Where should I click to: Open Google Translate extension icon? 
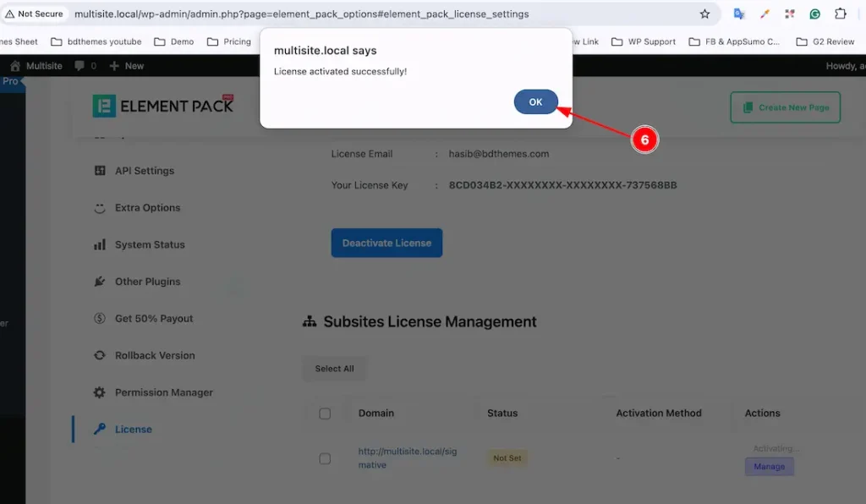pos(739,14)
